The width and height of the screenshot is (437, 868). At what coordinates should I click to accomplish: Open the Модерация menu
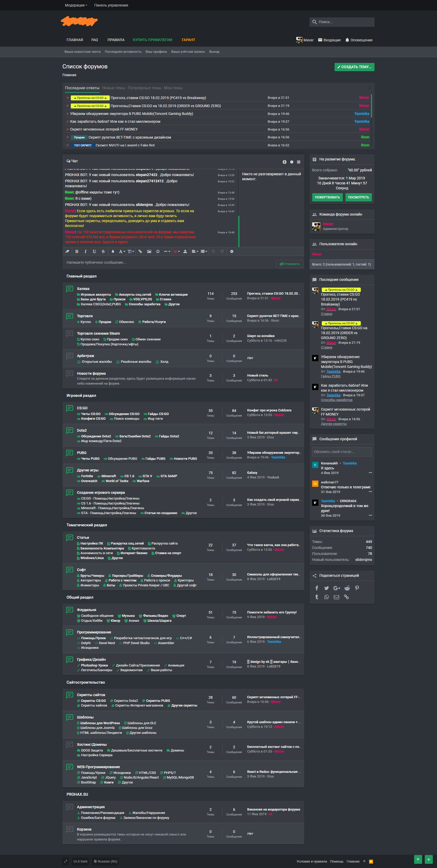point(75,5)
